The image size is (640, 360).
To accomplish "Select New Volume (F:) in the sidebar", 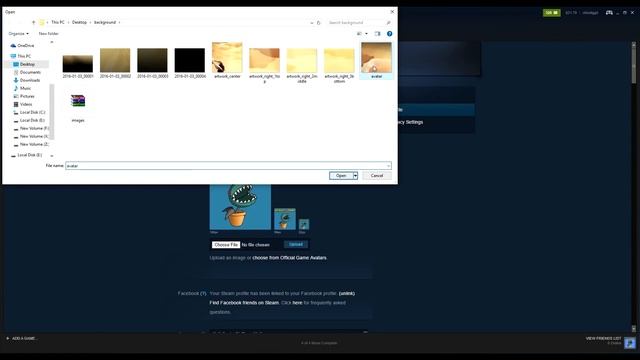I will pos(34,129).
